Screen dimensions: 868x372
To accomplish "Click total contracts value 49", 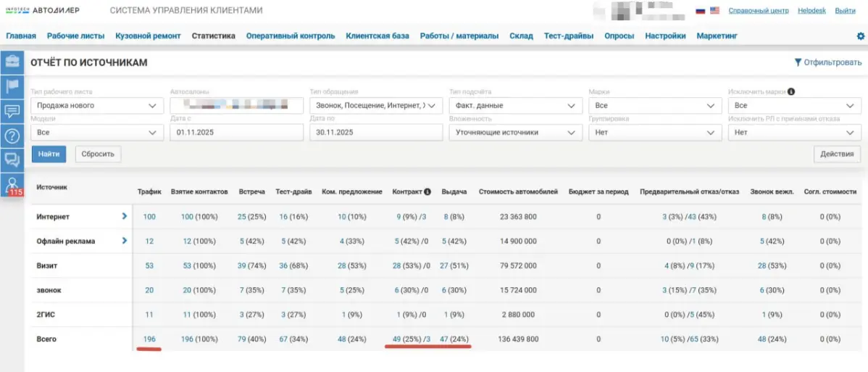I will coord(396,339).
